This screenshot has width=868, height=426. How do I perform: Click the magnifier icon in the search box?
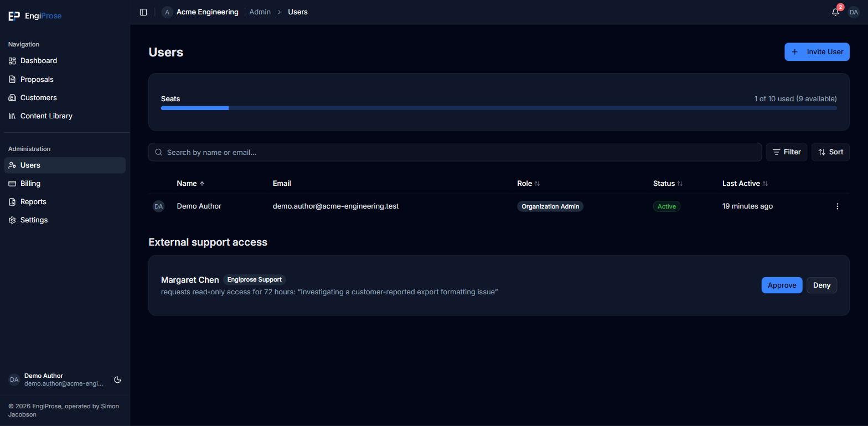(159, 152)
